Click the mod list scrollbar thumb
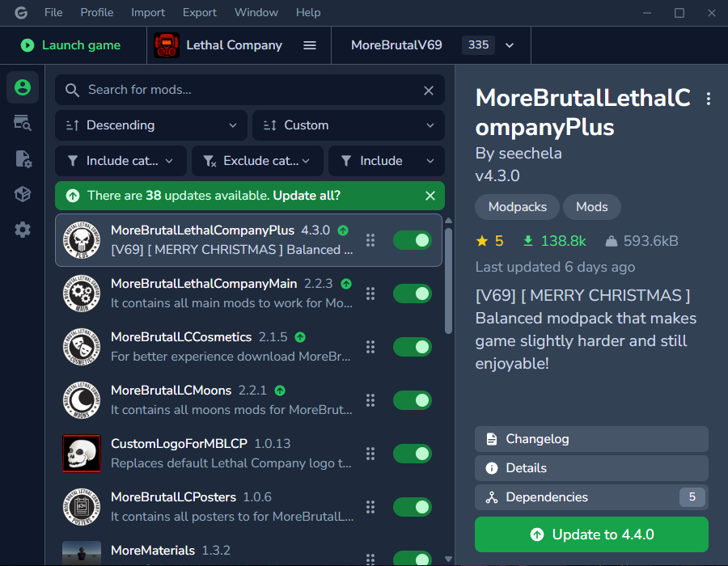Screen dimensions: 728x566 click(448, 281)
